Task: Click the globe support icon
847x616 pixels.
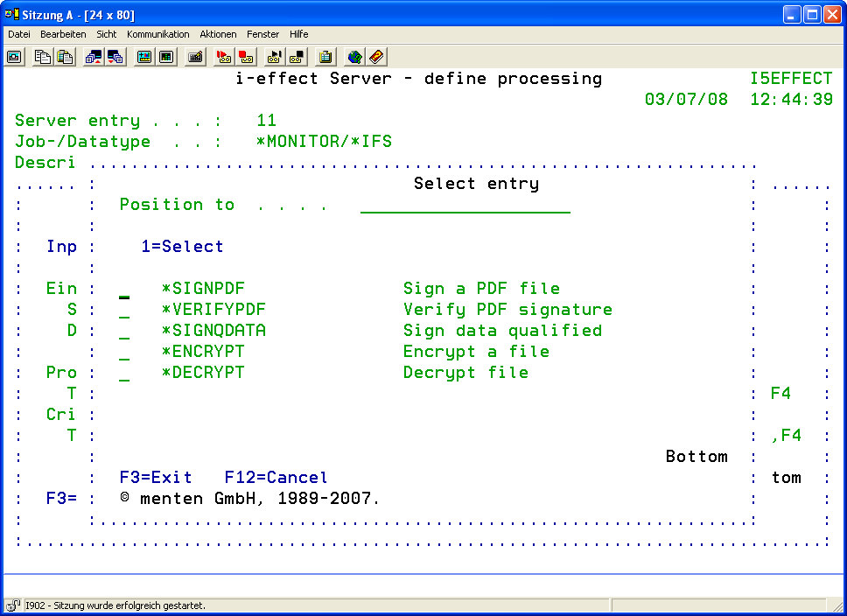Action: (x=354, y=57)
